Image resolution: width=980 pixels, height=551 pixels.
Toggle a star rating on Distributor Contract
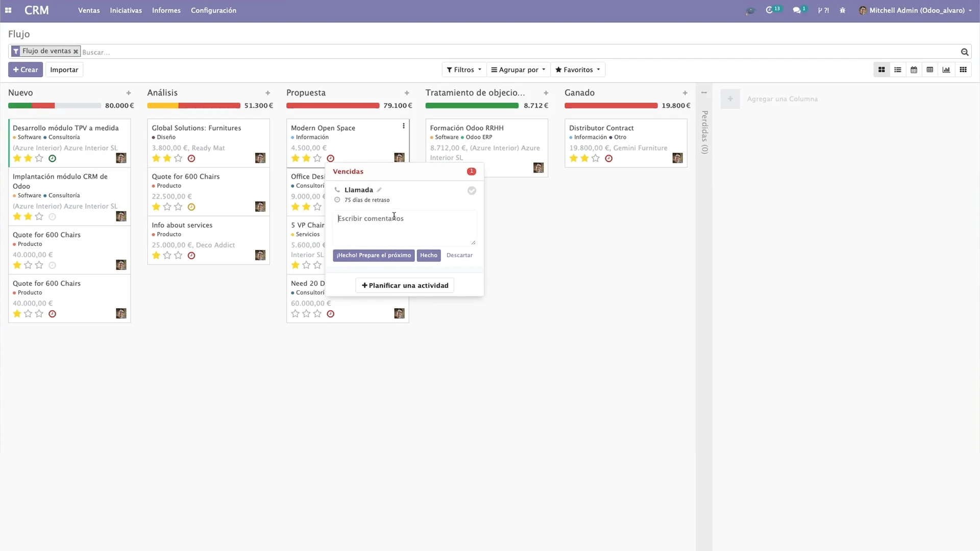[x=573, y=158]
